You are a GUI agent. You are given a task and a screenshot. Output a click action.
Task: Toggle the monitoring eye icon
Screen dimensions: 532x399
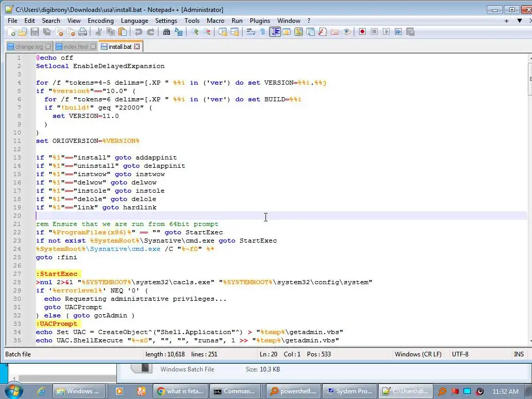coord(347,32)
